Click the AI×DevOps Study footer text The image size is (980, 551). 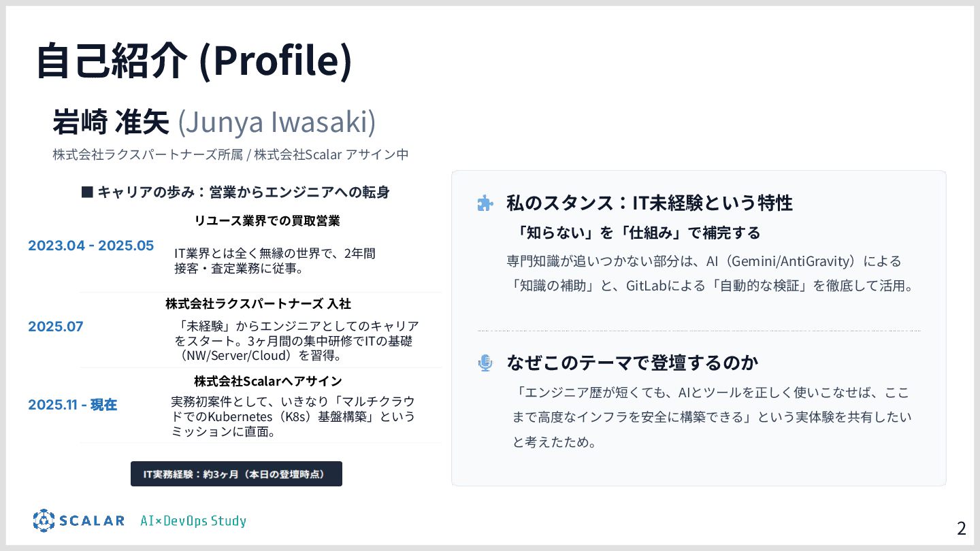pos(193,521)
